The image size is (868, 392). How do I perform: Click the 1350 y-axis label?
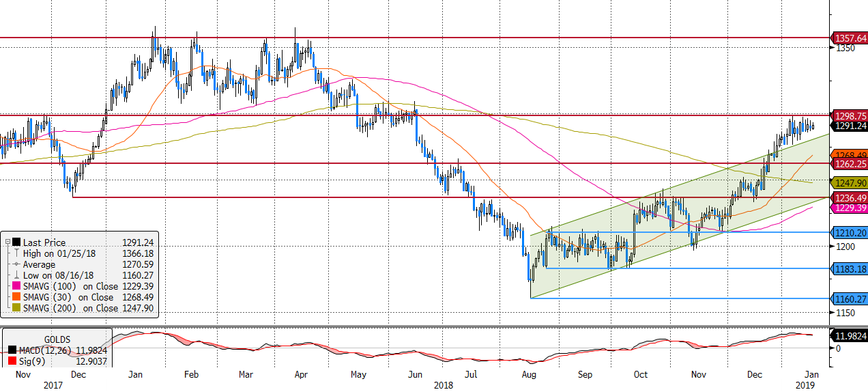(x=846, y=48)
